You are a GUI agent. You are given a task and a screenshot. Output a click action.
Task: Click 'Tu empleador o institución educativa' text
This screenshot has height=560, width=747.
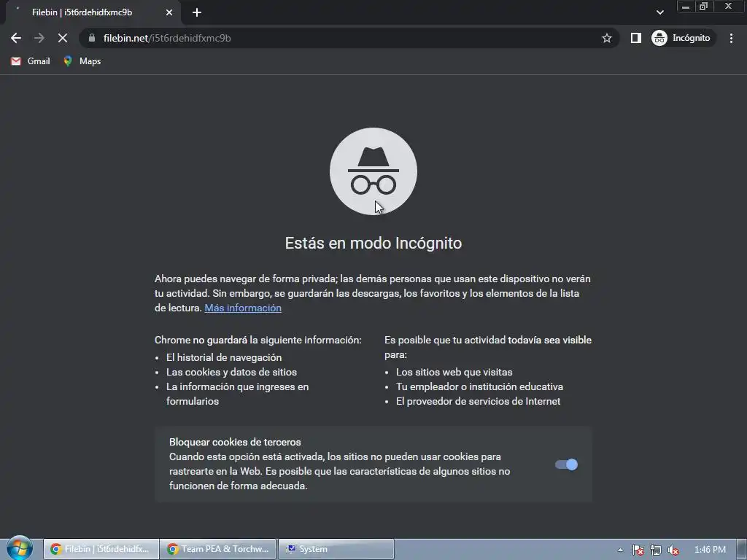click(x=479, y=386)
